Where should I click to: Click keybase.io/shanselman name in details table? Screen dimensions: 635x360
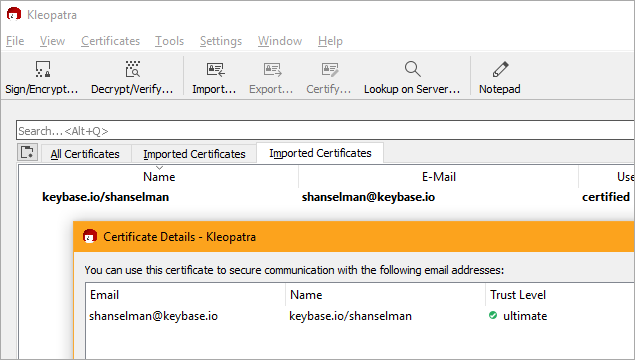tap(350, 315)
